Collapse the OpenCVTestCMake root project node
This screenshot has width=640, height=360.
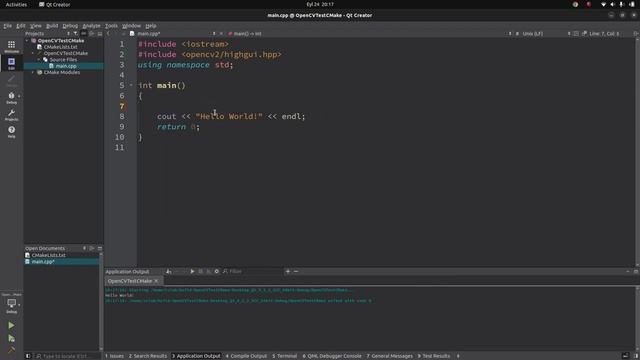27,41
